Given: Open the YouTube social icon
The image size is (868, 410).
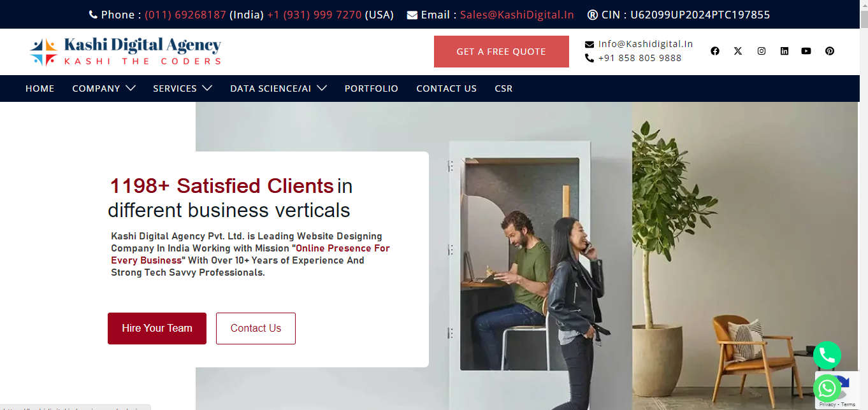Looking at the screenshot, I should pyautogui.click(x=806, y=51).
